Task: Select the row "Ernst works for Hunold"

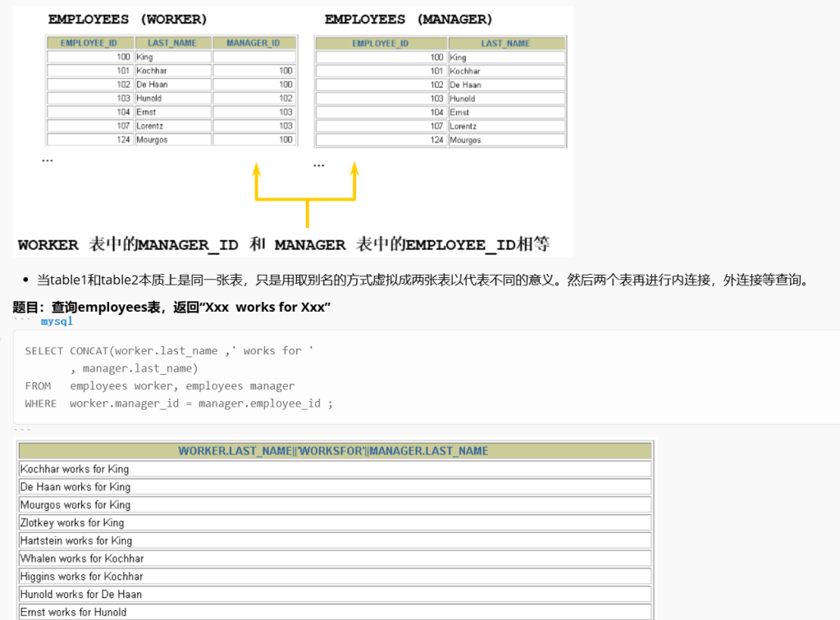Action: pos(336,613)
